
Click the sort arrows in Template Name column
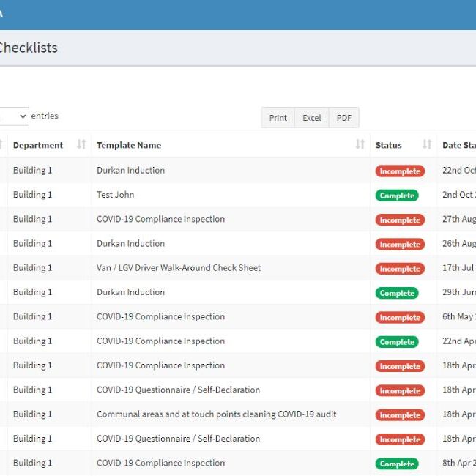coord(360,145)
